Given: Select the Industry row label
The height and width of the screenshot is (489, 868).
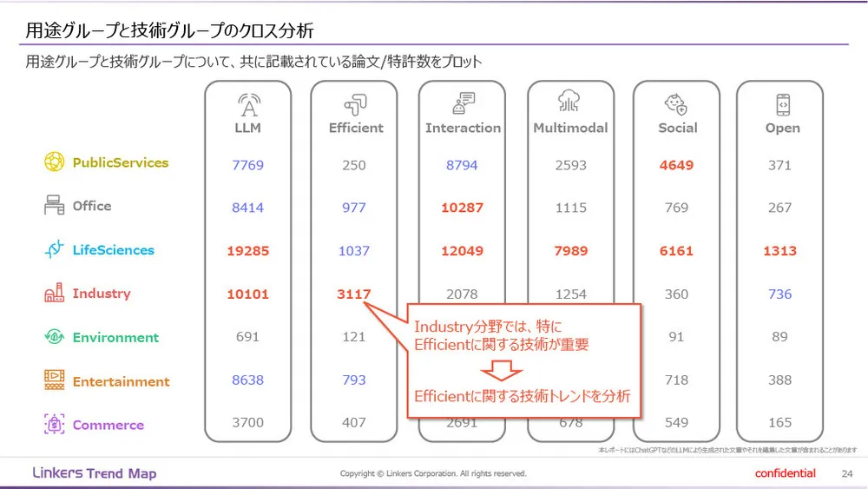Looking at the screenshot, I should click(x=102, y=294).
